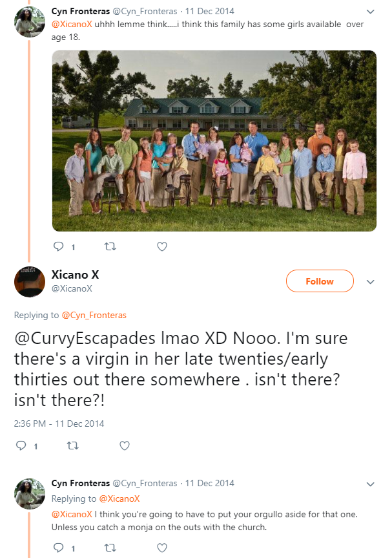Open options chevron on the first tweet
392x558 pixels.
(x=370, y=12)
